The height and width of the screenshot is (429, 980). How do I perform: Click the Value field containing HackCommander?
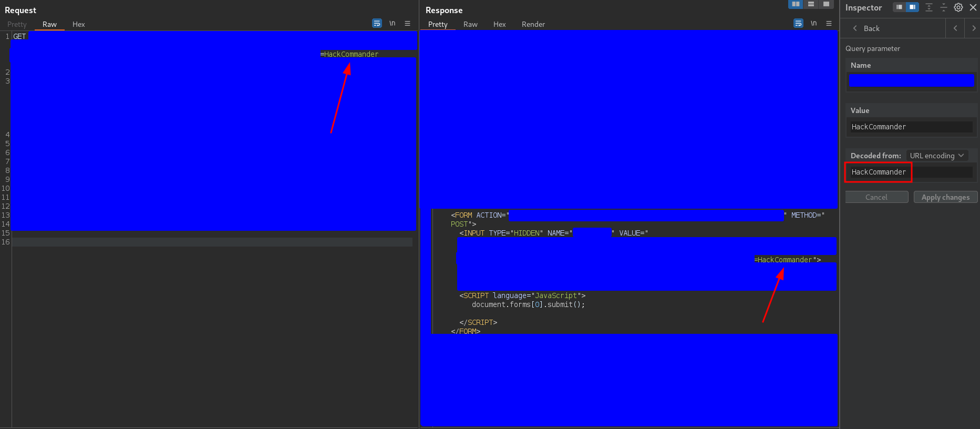click(911, 127)
